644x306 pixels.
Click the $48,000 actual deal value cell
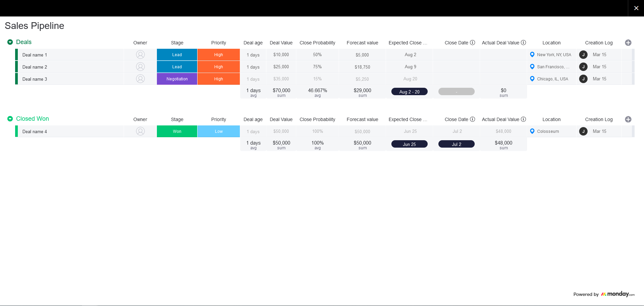click(x=504, y=131)
